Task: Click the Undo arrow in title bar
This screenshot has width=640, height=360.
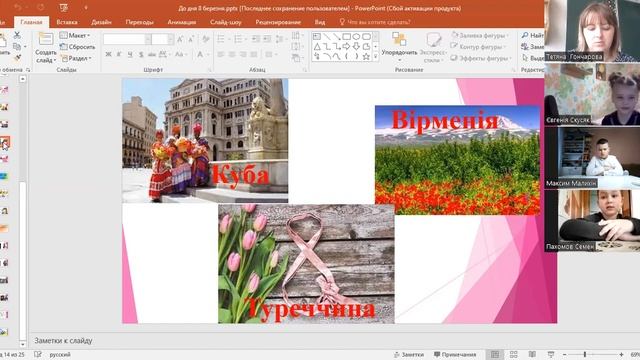Action: coord(18,7)
